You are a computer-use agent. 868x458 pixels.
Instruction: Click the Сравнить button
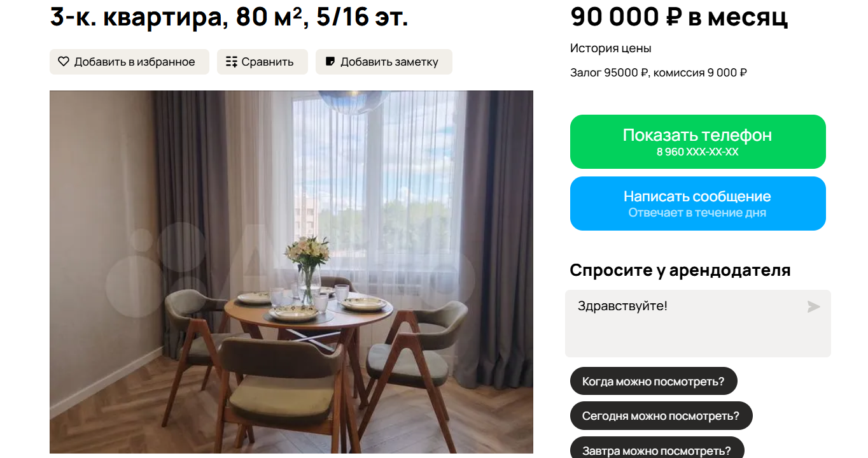pos(262,62)
